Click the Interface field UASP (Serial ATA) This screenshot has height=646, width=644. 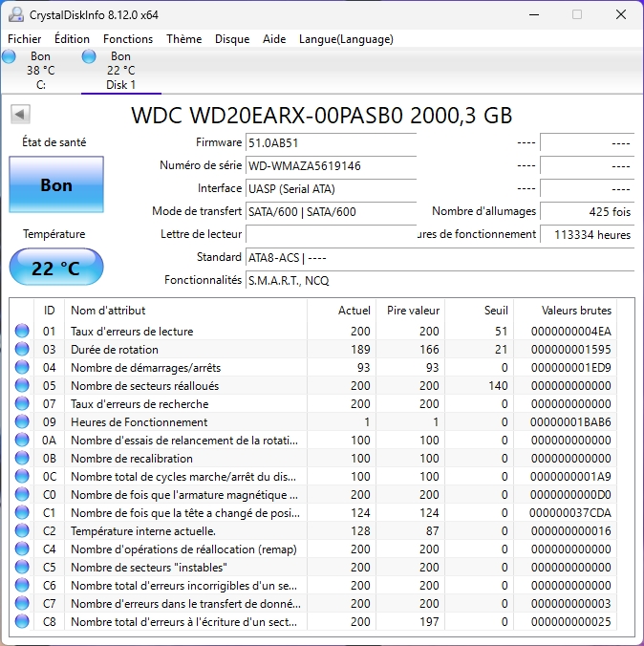coord(331,189)
